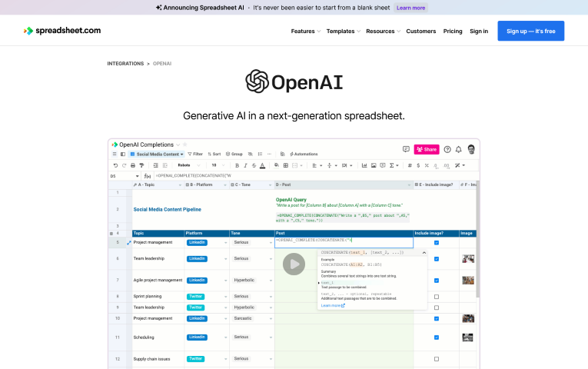
Task: Click the Sign up — it's free button
Action: pyautogui.click(x=530, y=31)
